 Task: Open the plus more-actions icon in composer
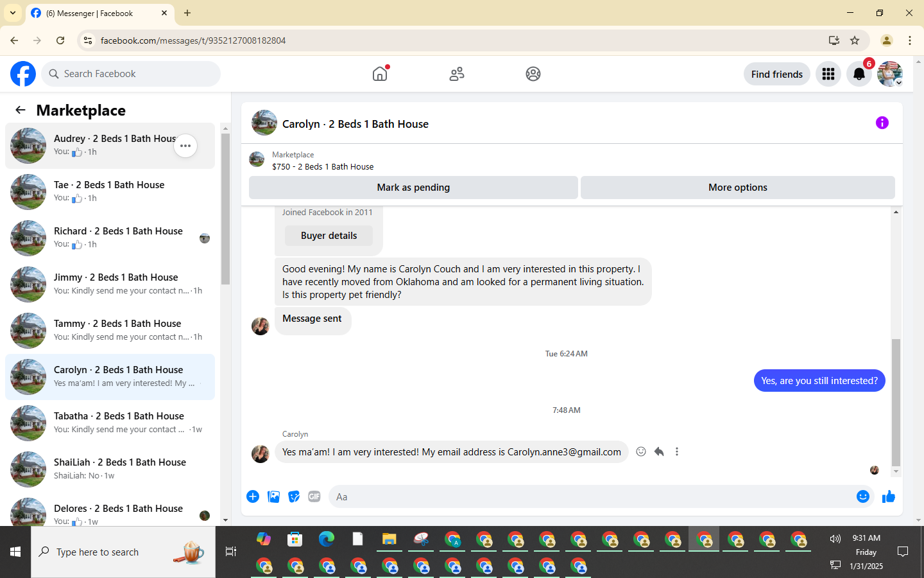tap(253, 496)
